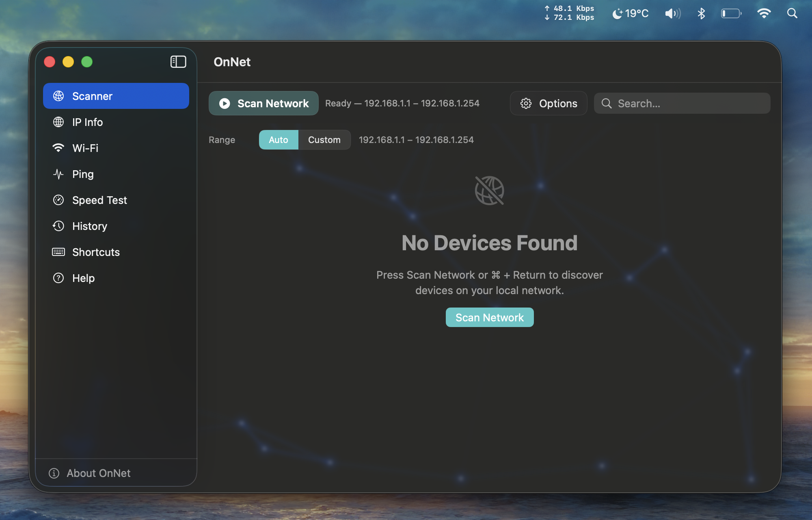Click the Range label

click(x=222, y=140)
